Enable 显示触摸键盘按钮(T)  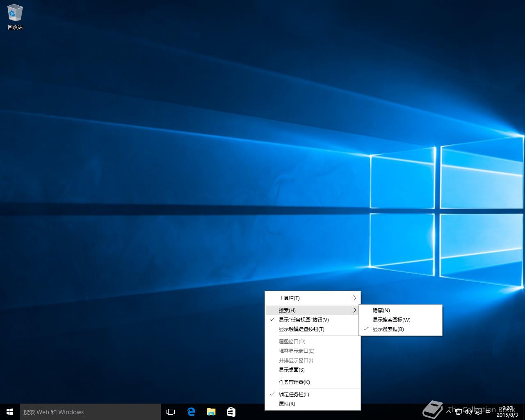point(313,329)
